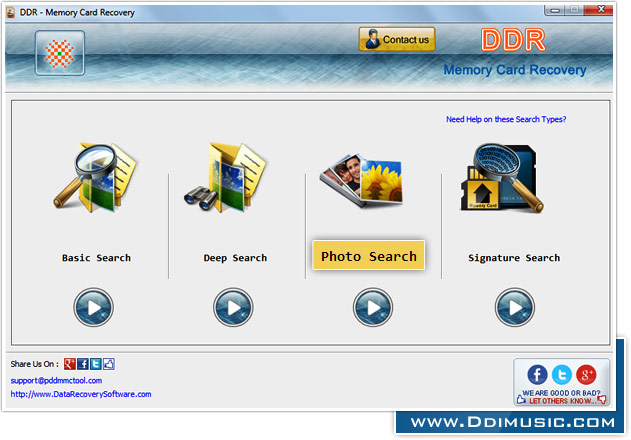Share on Google Plus small icon
Screen dimensions: 631x440
coord(70,364)
